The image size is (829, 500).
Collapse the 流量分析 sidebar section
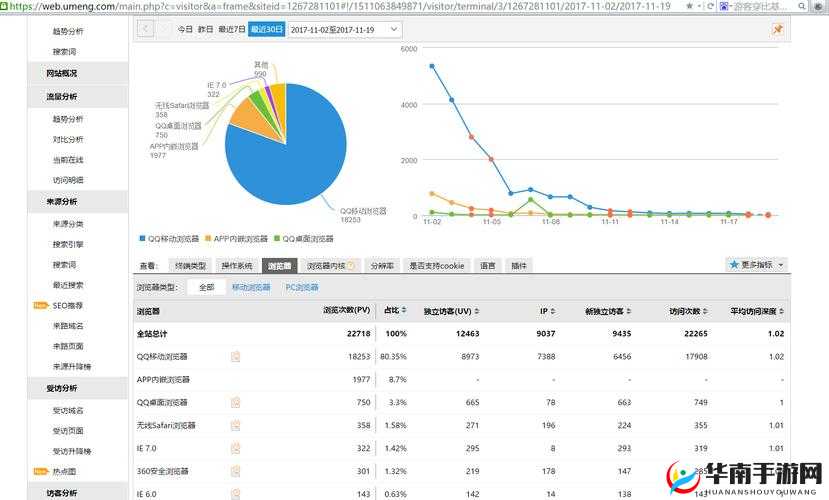(x=78, y=97)
